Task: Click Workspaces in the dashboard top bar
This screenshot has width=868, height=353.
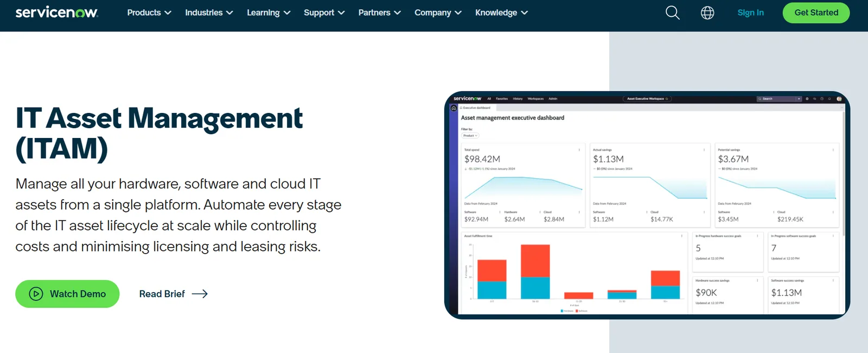Action: click(x=535, y=99)
